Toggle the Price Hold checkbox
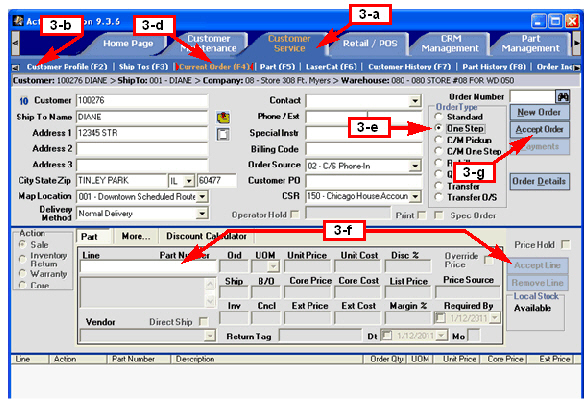The image size is (588, 399). 566,244
